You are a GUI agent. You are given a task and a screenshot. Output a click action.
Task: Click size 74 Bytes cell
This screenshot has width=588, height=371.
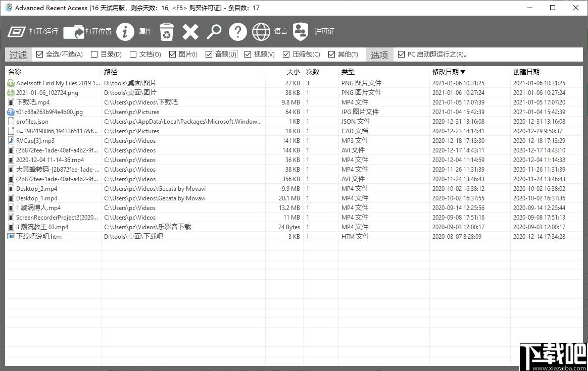(289, 227)
